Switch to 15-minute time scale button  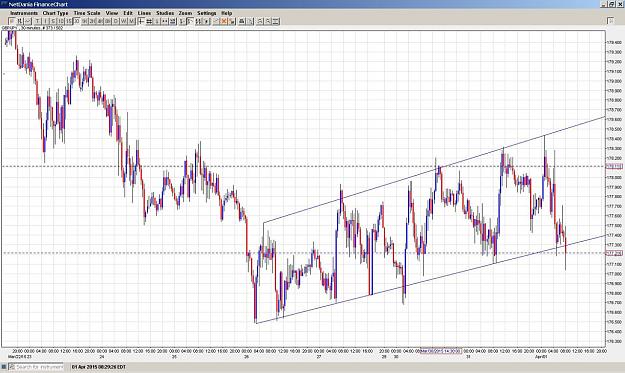pos(69,21)
